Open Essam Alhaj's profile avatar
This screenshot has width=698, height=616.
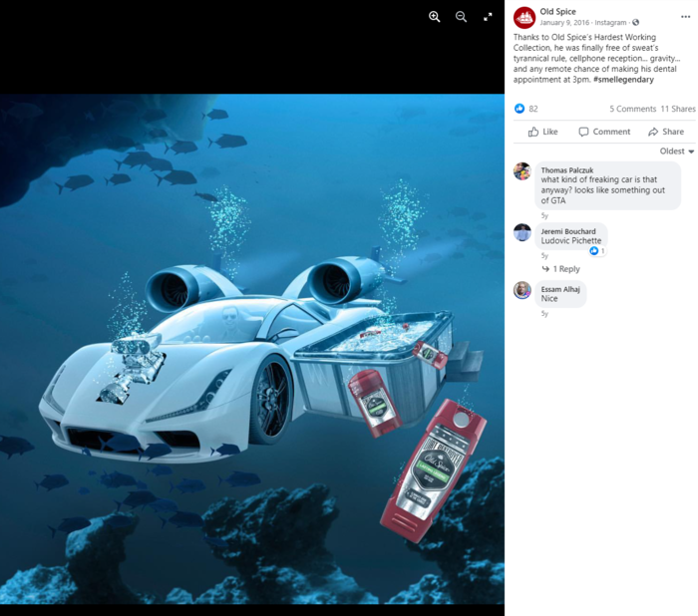click(x=523, y=290)
